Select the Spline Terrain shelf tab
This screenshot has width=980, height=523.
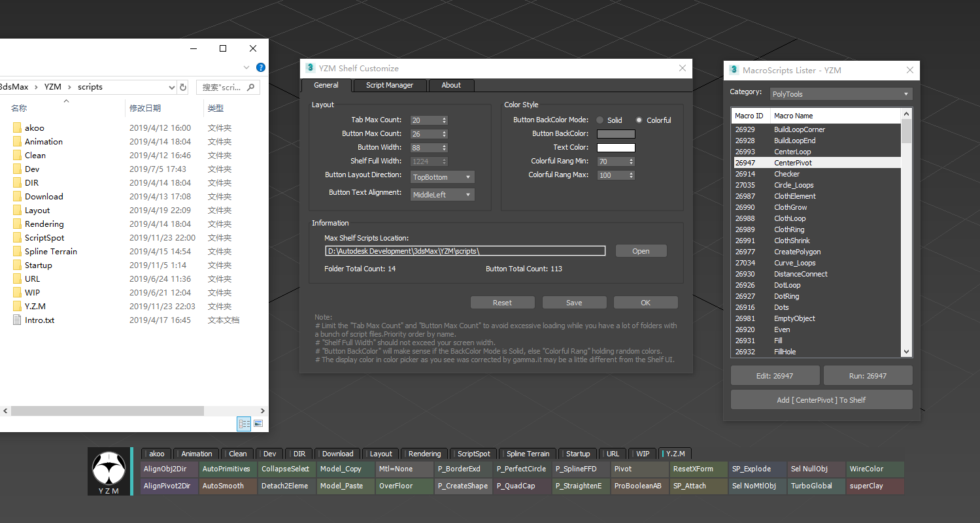point(528,454)
